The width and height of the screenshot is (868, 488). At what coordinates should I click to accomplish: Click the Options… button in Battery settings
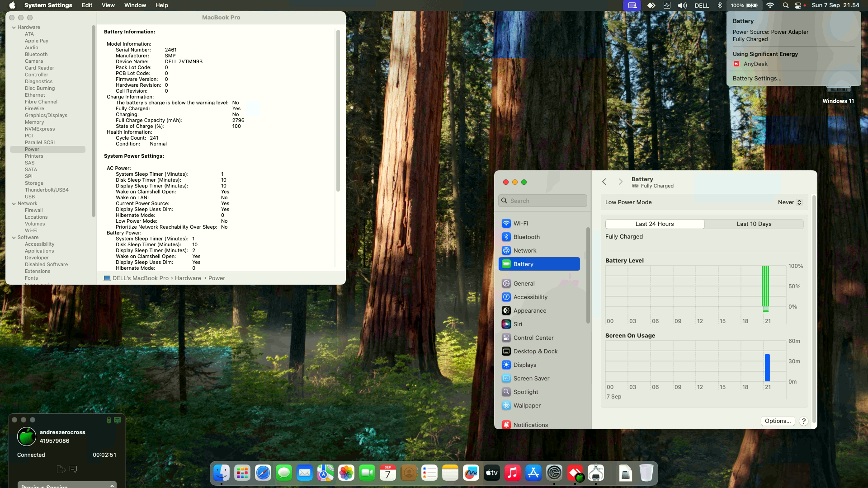[x=778, y=421]
